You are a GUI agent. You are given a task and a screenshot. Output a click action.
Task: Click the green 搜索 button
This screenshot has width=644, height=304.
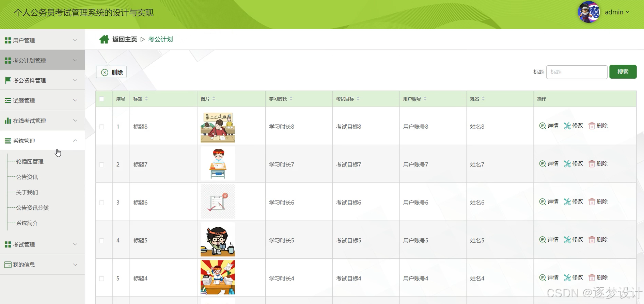click(x=623, y=72)
